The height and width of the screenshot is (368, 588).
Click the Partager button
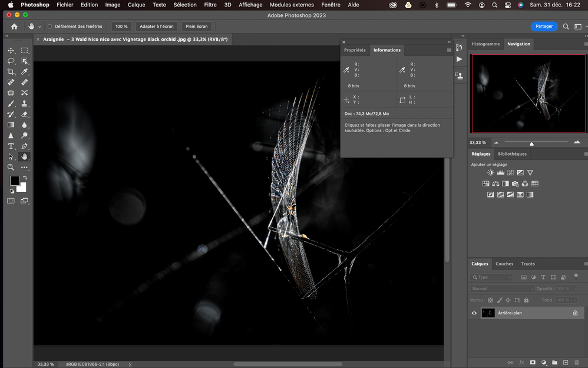pos(544,27)
